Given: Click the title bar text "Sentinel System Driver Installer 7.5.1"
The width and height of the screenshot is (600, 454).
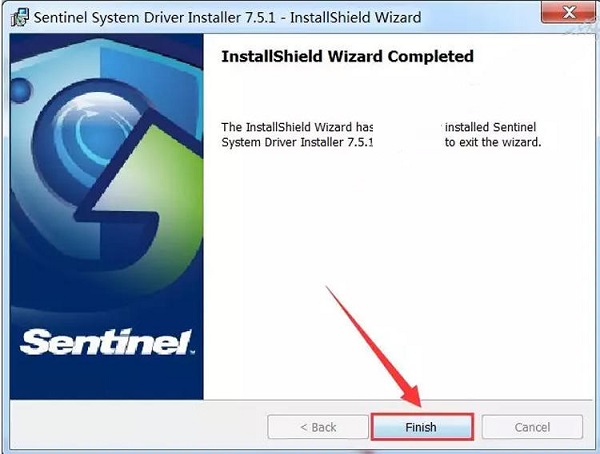Looking at the screenshot, I should (155, 18).
